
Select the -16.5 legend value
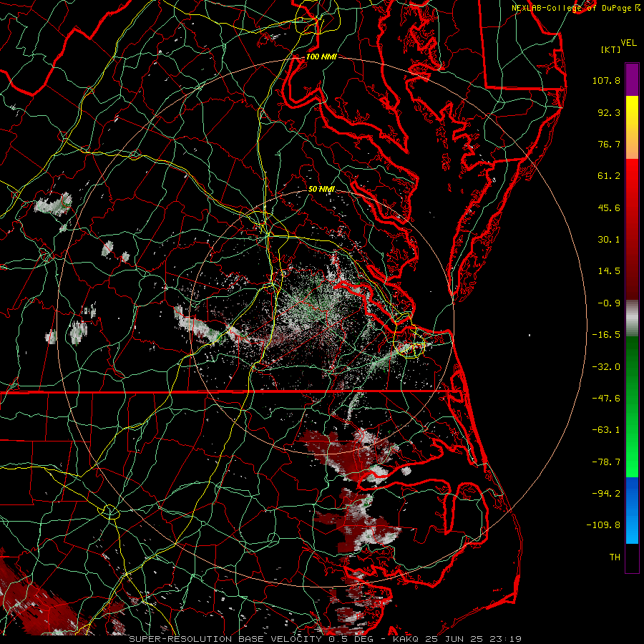tap(606, 335)
